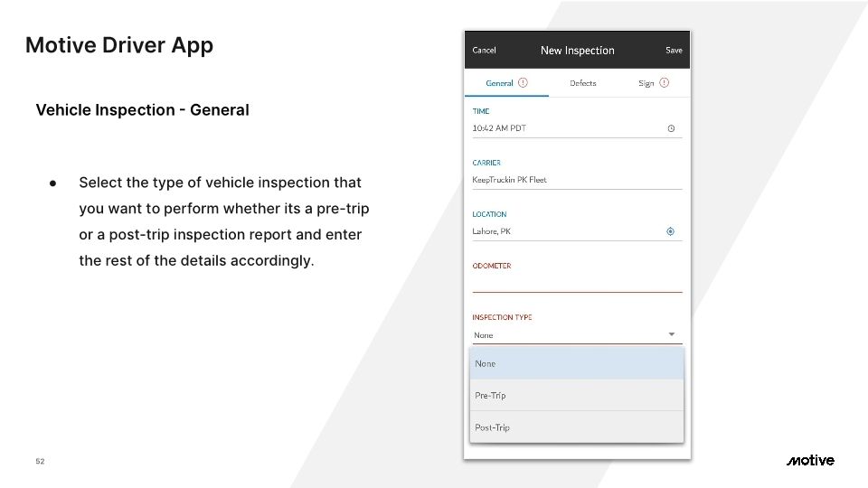Click the Location field Lahore, PK
The width and height of the screenshot is (868, 488).
pyautogui.click(x=577, y=231)
